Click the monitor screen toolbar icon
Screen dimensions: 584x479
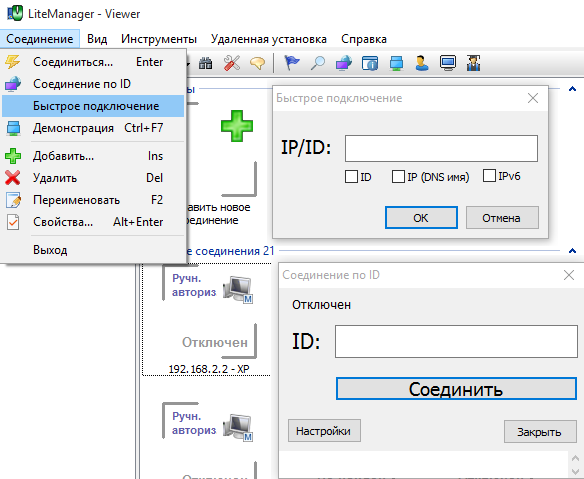click(448, 63)
